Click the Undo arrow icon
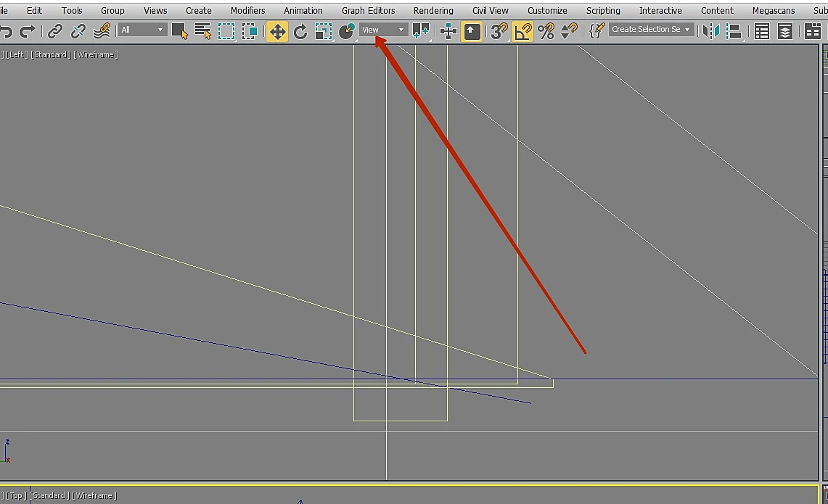The image size is (828, 504). click(x=5, y=32)
